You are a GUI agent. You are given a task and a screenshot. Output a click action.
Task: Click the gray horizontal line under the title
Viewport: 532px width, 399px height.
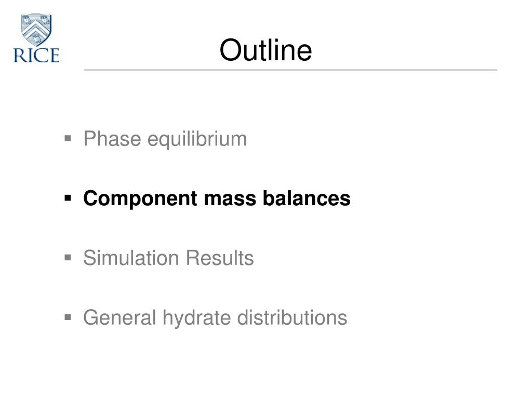290,70
